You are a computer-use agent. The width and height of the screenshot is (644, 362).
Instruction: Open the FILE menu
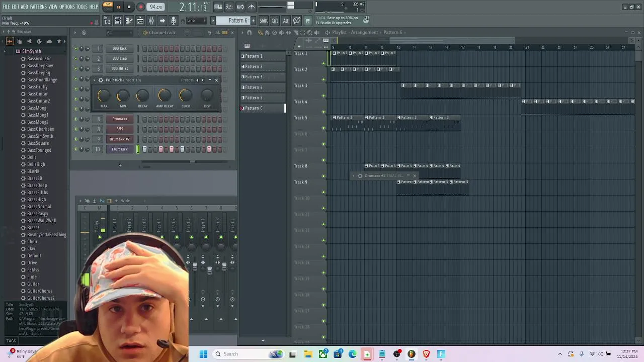[6, 7]
